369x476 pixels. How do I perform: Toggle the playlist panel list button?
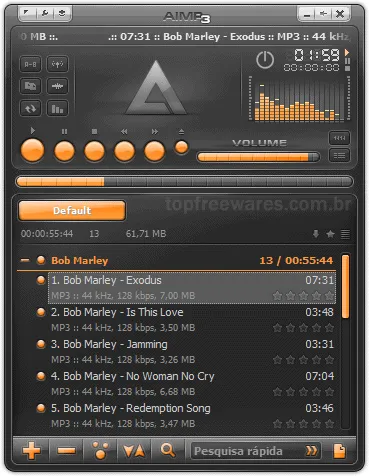[339, 155]
